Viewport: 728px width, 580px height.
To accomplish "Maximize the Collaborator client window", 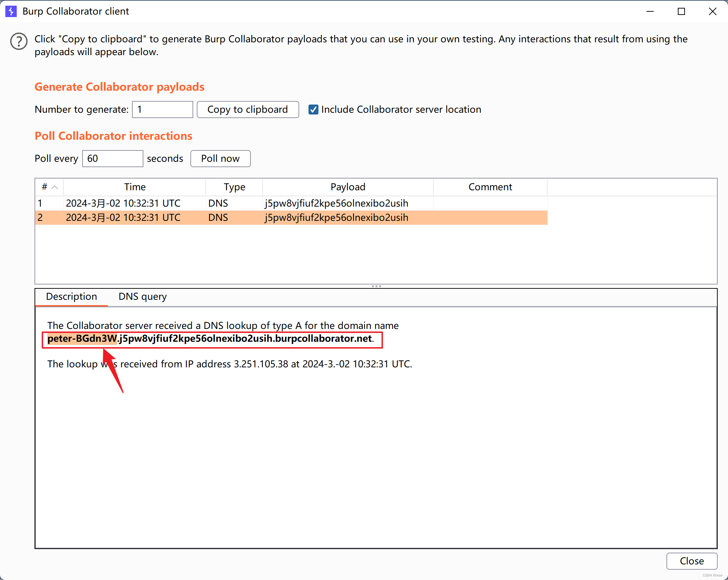I will tap(681, 11).
